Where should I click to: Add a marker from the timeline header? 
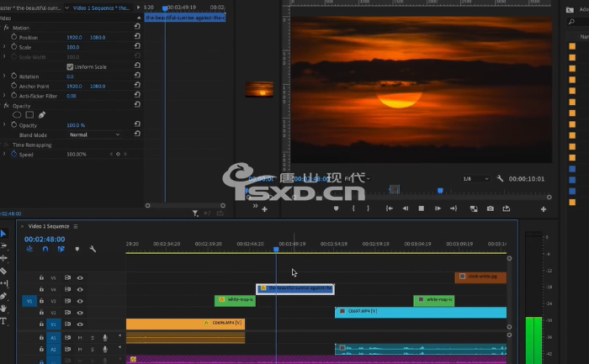point(77,249)
